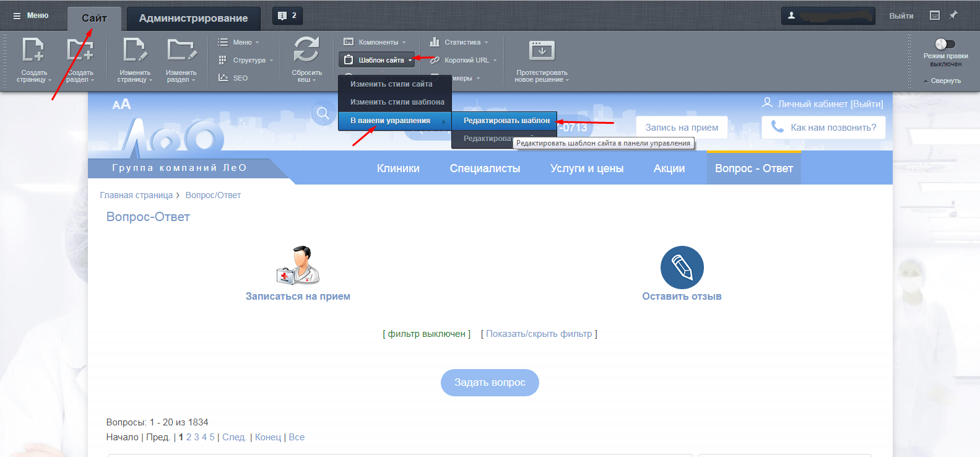Click the pencil 'Оставить отзыв' icon
The height and width of the screenshot is (457, 980).
(x=682, y=268)
